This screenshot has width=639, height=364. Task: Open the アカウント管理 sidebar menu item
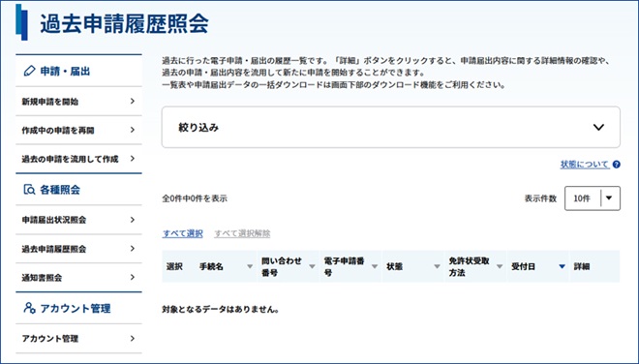click(x=78, y=338)
